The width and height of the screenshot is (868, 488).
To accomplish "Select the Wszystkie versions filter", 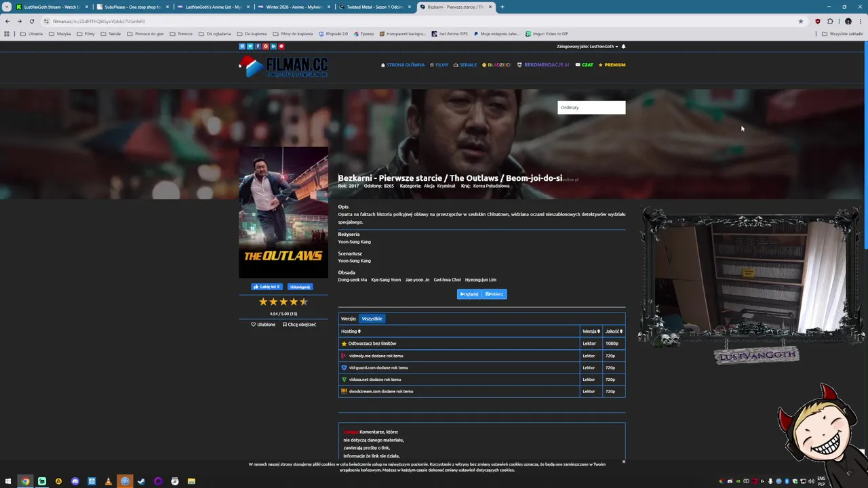I will click(372, 319).
